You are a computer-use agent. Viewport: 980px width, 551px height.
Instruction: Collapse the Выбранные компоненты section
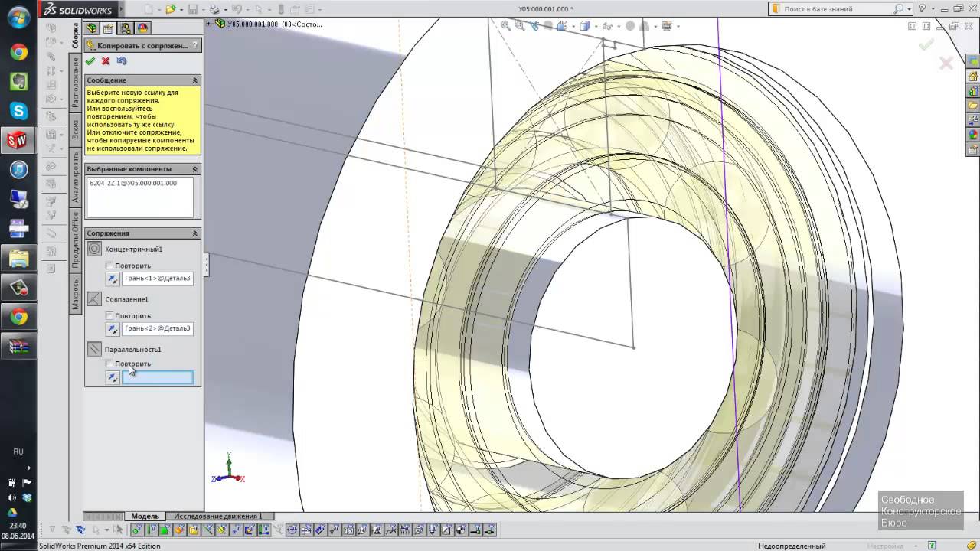click(195, 169)
